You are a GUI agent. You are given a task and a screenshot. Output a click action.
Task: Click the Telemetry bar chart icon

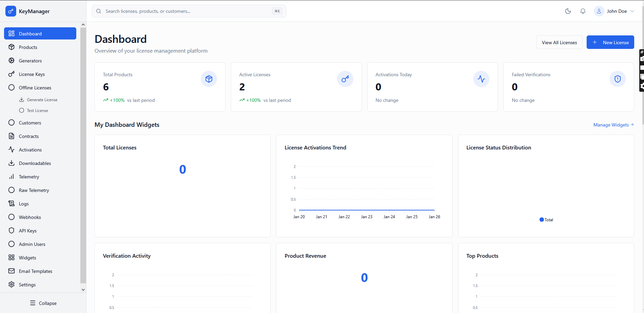[x=11, y=176]
